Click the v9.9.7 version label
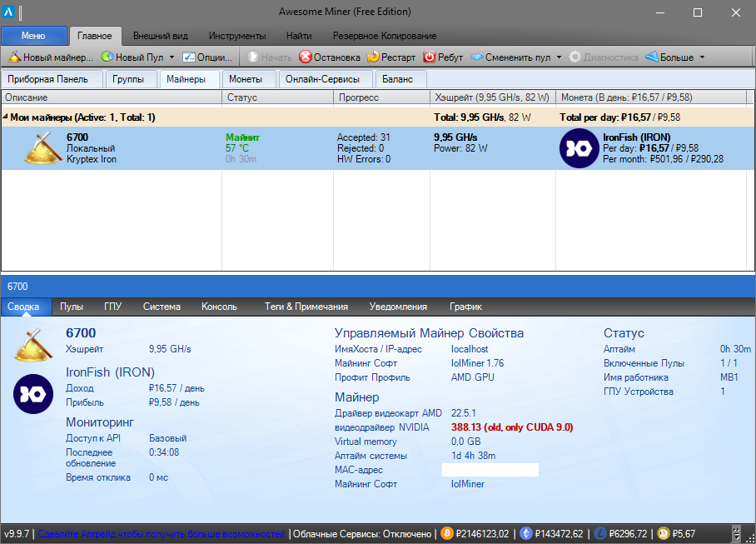 pos(17,534)
